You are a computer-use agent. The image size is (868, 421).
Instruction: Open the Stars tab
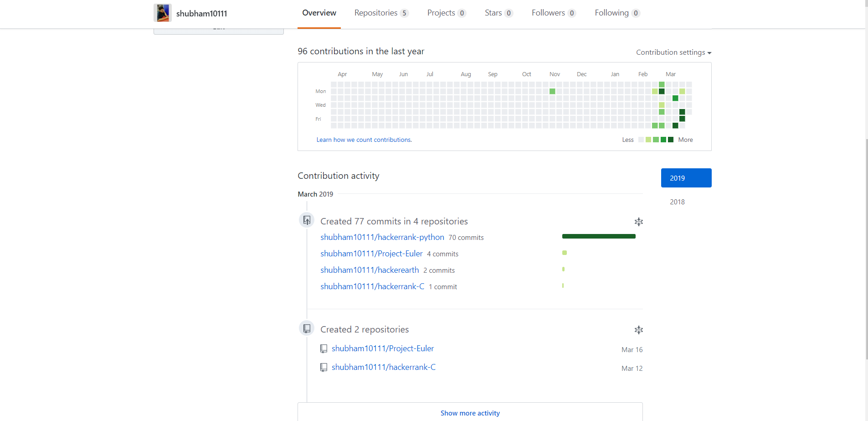pyautogui.click(x=498, y=13)
